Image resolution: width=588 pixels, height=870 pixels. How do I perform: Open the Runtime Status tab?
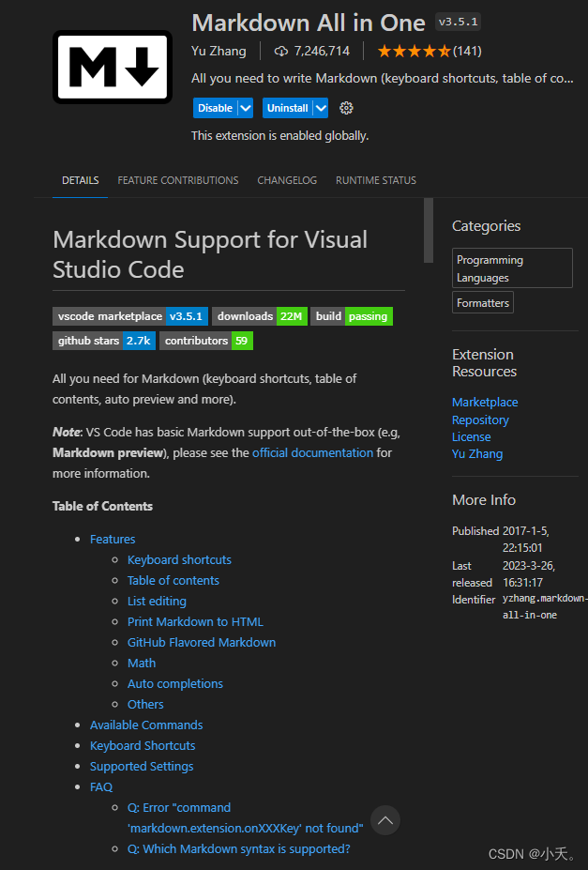click(x=376, y=180)
